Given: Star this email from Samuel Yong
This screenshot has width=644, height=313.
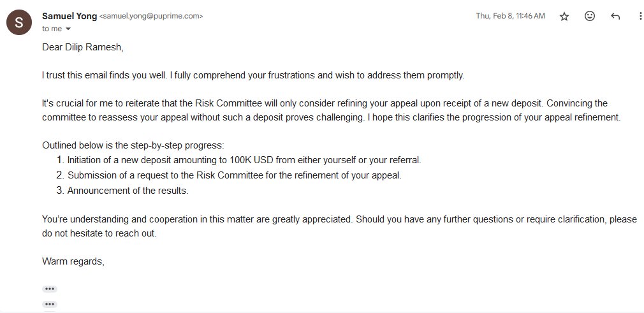Looking at the screenshot, I should click(x=564, y=17).
